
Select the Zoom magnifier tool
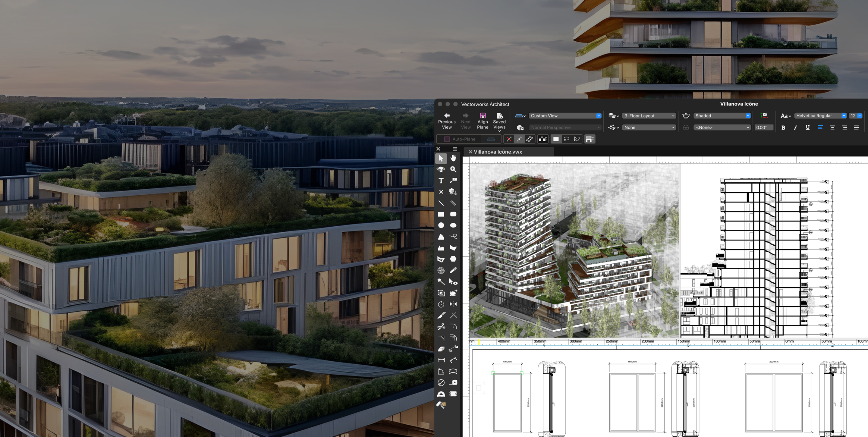453,169
